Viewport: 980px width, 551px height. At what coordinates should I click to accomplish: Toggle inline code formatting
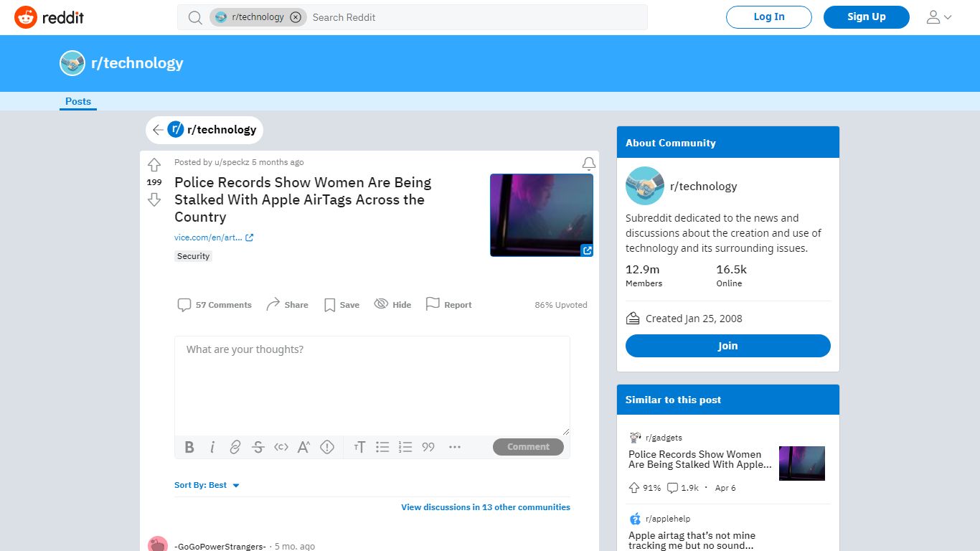click(x=281, y=447)
